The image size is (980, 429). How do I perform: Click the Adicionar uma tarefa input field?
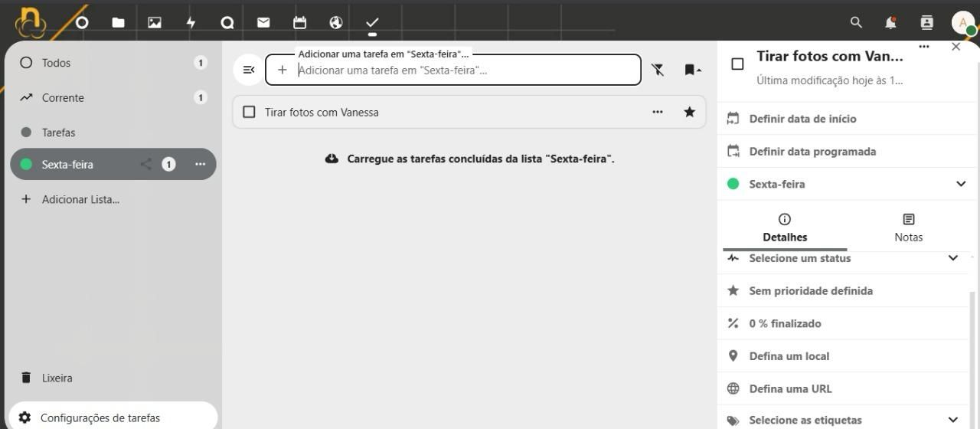pos(453,70)
